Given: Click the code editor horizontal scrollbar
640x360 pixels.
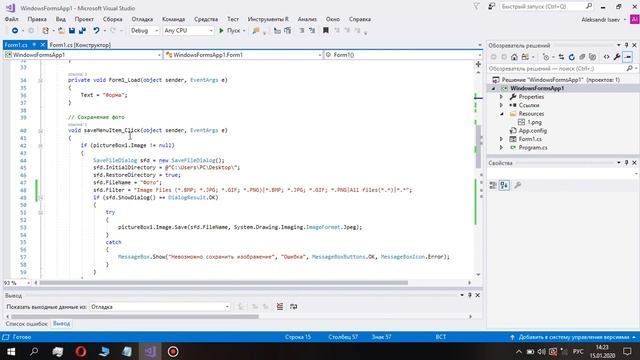Looking at the screenshot, I should 224,282.
